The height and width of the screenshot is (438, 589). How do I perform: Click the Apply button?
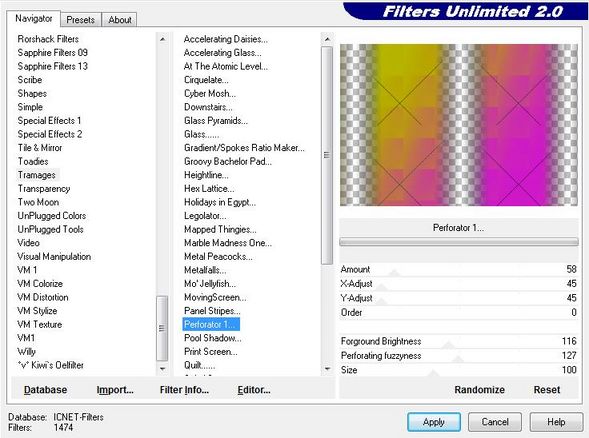[434, 422]
